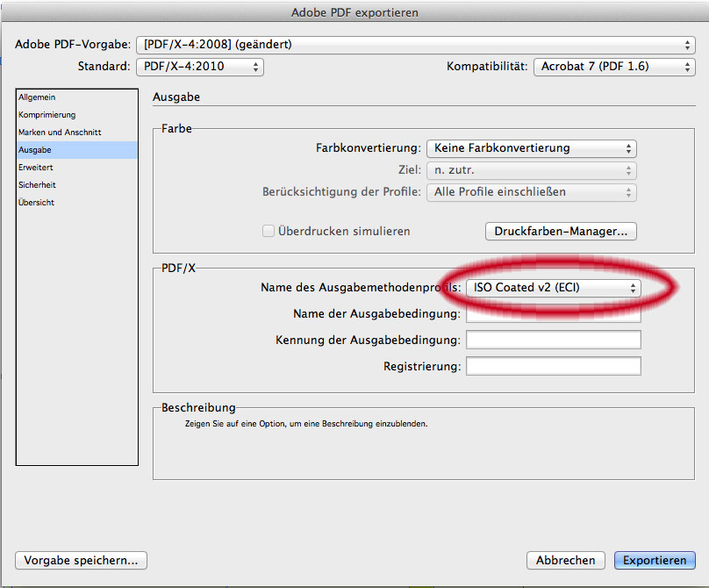Go to Marken und Anschnitt section
Viewport: 709px width, 588px height.
60,133
